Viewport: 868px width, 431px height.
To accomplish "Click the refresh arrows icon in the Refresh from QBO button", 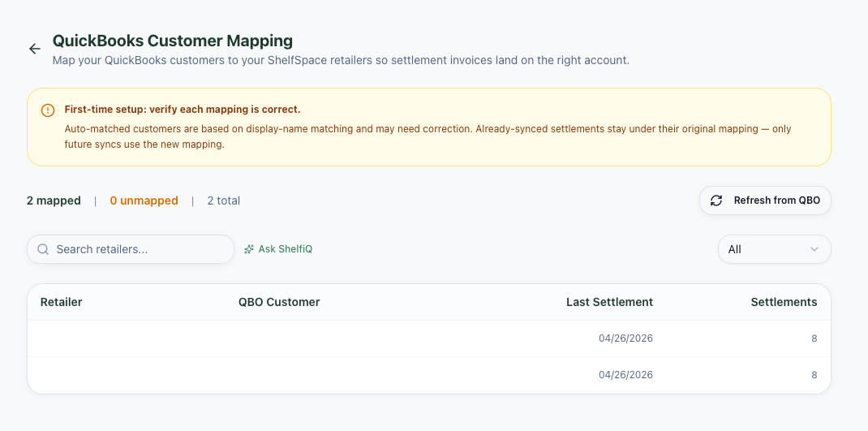I will tap(716, 200).
